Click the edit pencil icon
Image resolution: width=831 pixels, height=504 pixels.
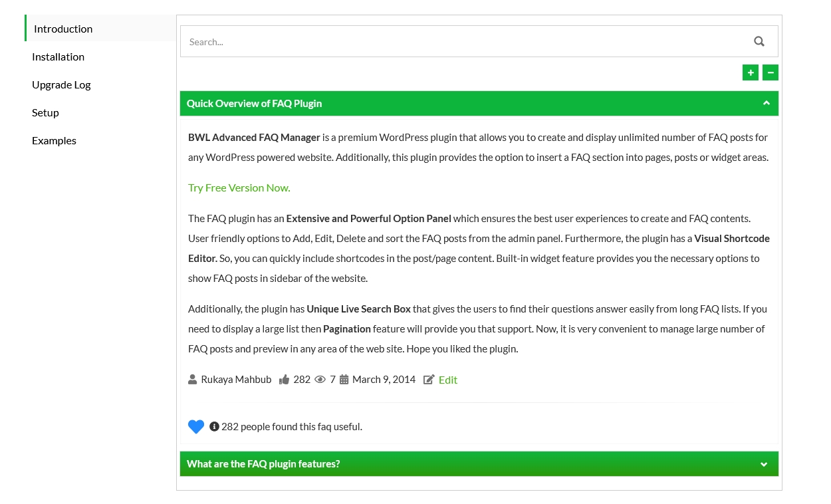(x=429, y=380)
